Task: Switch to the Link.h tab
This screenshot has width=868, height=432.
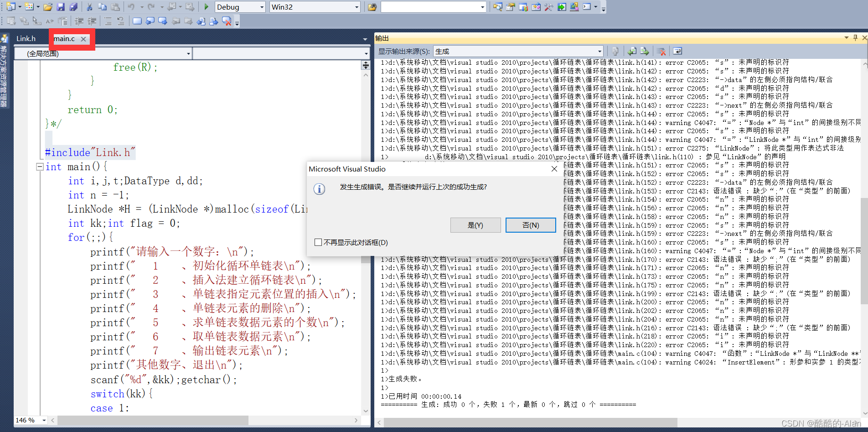Action: [x=26, y=39]
